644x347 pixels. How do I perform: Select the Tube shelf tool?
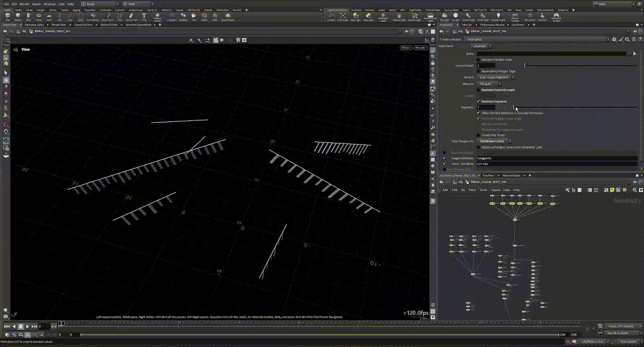click(28, 17)
